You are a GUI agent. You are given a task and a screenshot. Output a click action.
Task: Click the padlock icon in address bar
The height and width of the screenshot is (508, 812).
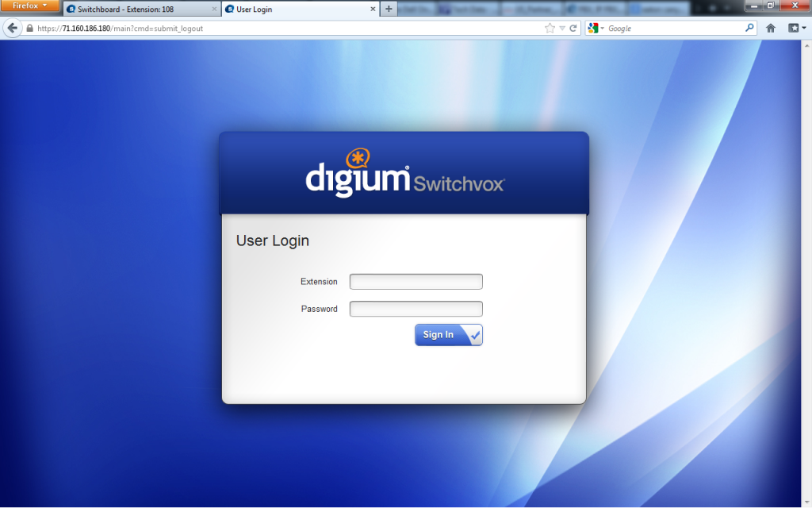(x=30, y=28)
